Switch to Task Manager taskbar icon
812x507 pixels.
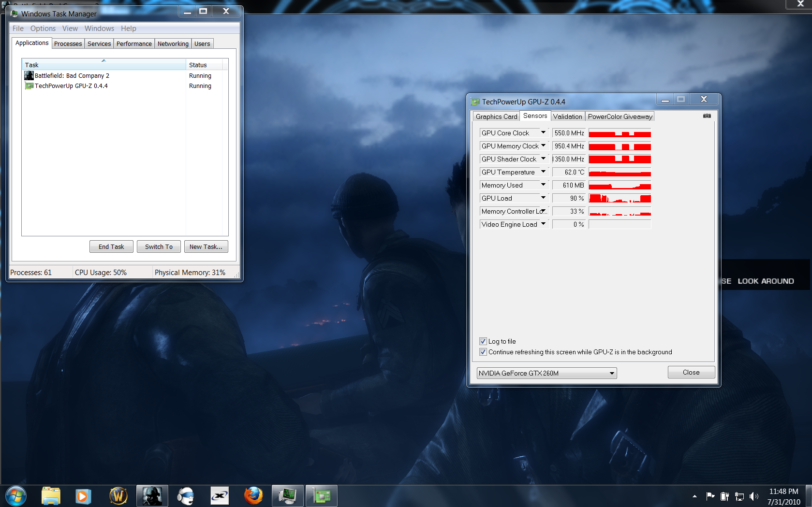click(x=287, y=496)
